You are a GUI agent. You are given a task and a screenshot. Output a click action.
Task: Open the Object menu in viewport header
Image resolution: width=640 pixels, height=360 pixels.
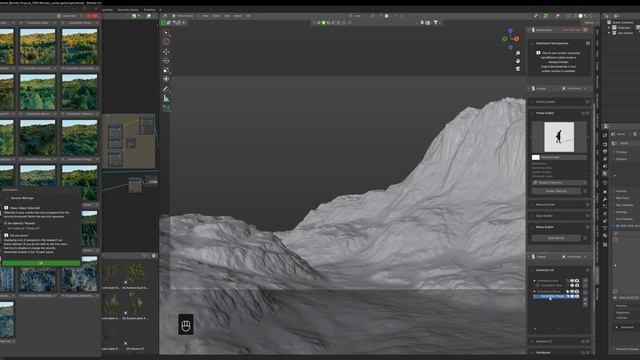pos(238,16)
